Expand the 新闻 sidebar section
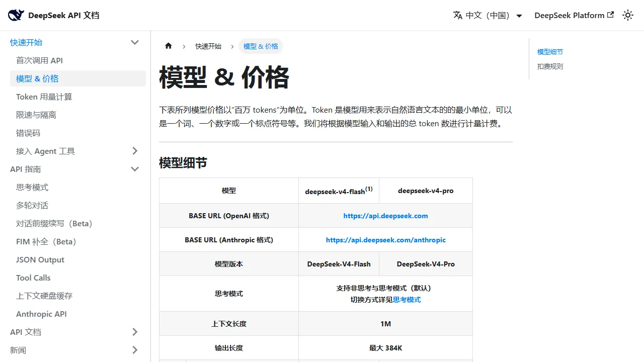The image size is (644, 362). (x=135, y=350)
